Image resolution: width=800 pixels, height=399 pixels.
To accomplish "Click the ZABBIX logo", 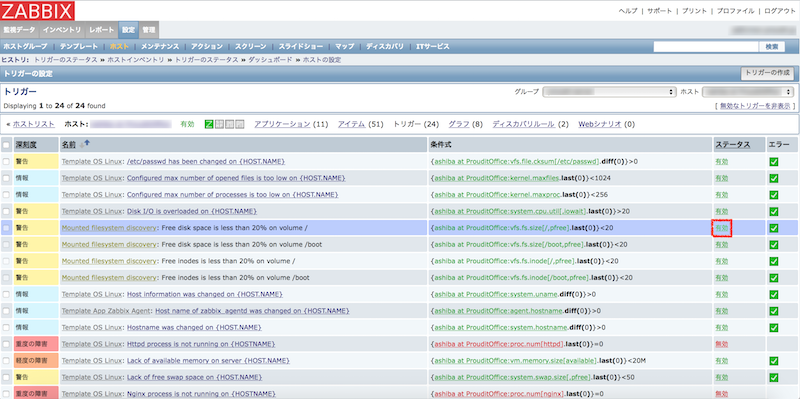I will [37, 11].
